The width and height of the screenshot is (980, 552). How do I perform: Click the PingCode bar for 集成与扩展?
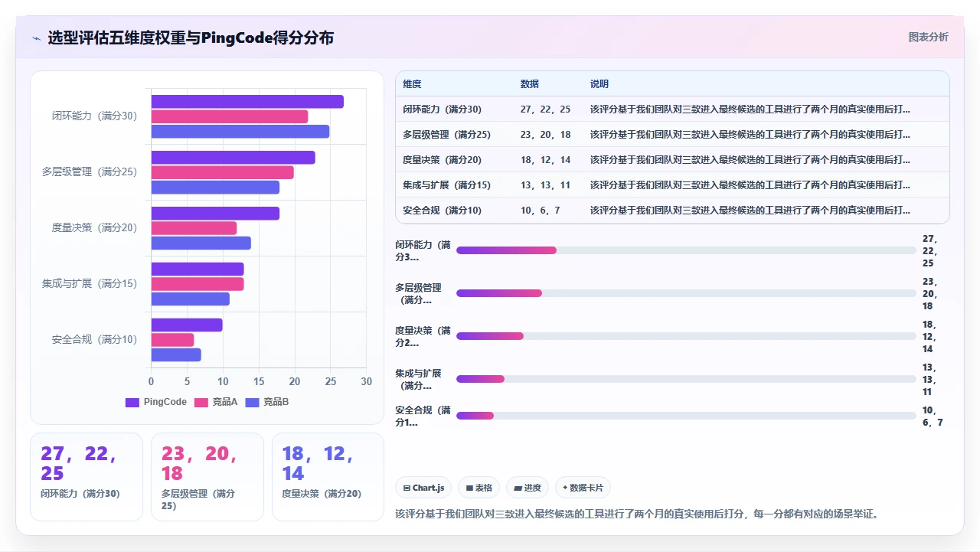[198, 269]
